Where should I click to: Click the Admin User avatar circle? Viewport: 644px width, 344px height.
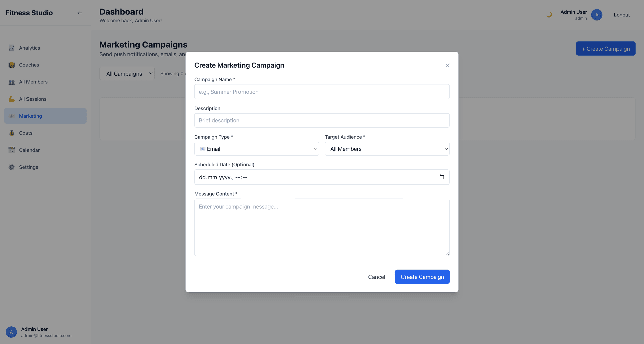coord(597,15)
